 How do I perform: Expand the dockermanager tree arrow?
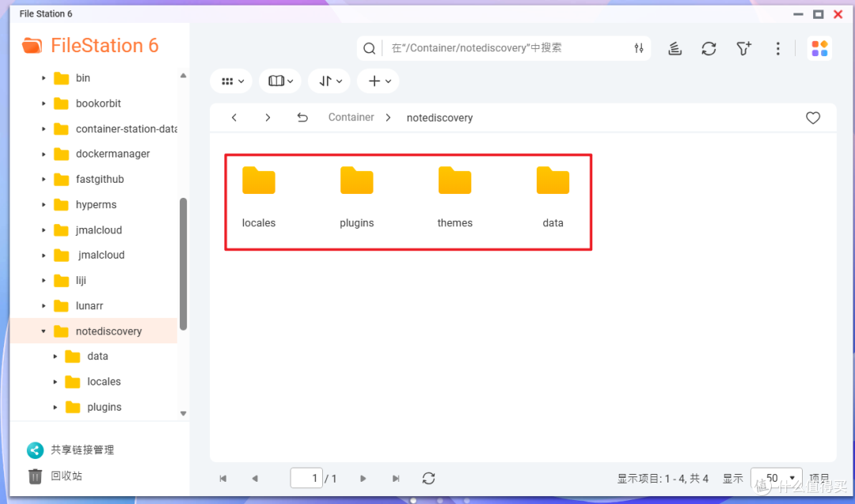[x=44, y=154]
